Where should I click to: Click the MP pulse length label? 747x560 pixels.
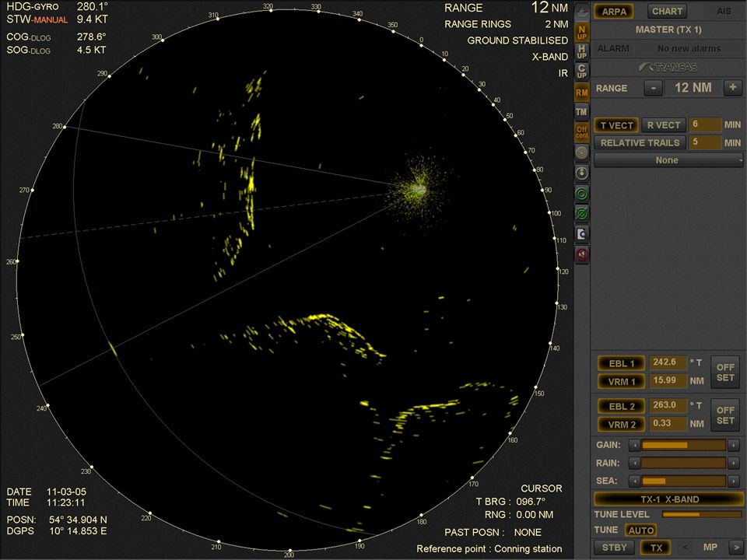[x=710, y=547]
